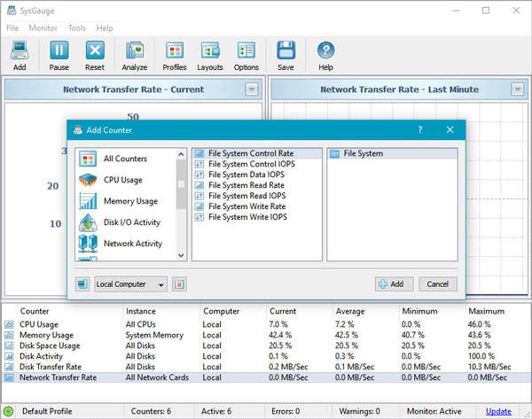Image resolution: width=532 pixels, height=419 pixels.
Task: Click the Add button in dialog
Action: [x=390, y=284]
